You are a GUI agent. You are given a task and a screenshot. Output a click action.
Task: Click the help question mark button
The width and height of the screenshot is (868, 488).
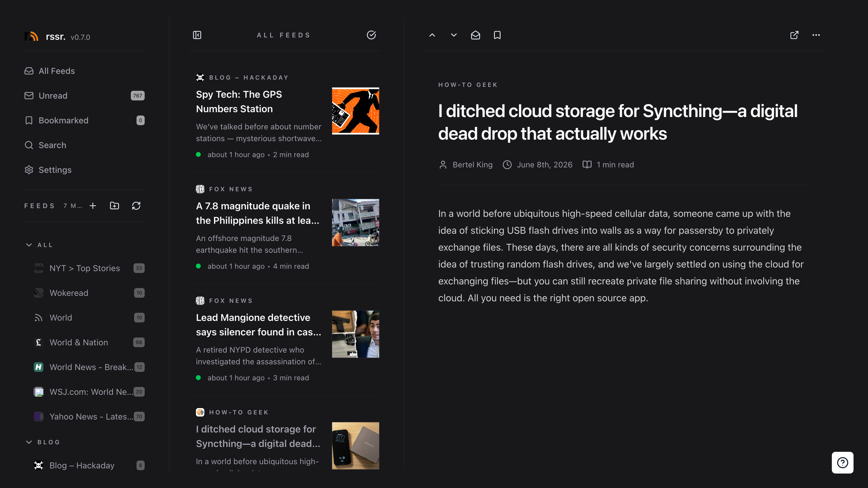coord(842,463)
